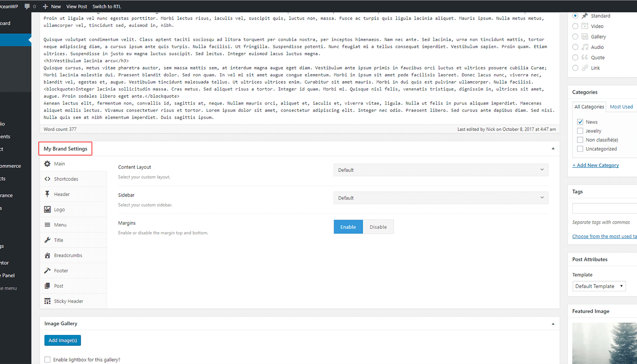Screen dimensions: 637x364
Task: Click the Video format icon
Action: (x=585, y=26)
